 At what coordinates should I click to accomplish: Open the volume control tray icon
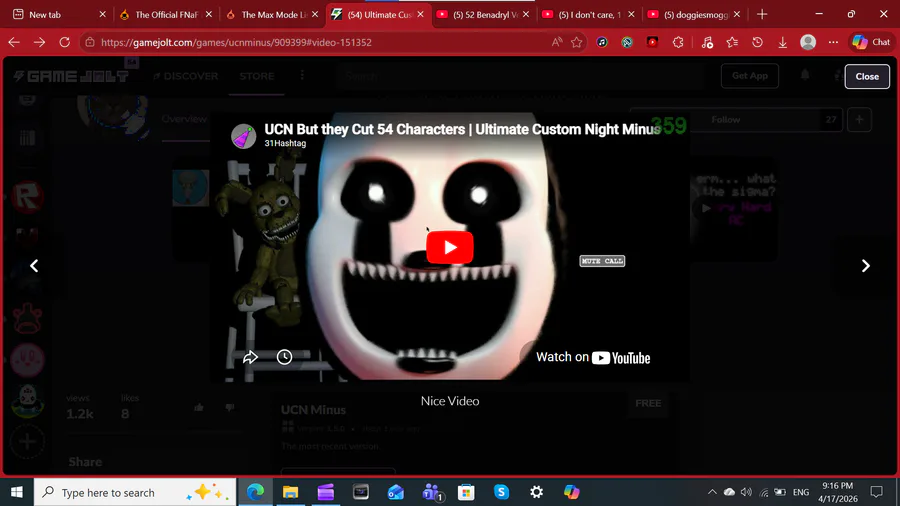pos(746,492)
